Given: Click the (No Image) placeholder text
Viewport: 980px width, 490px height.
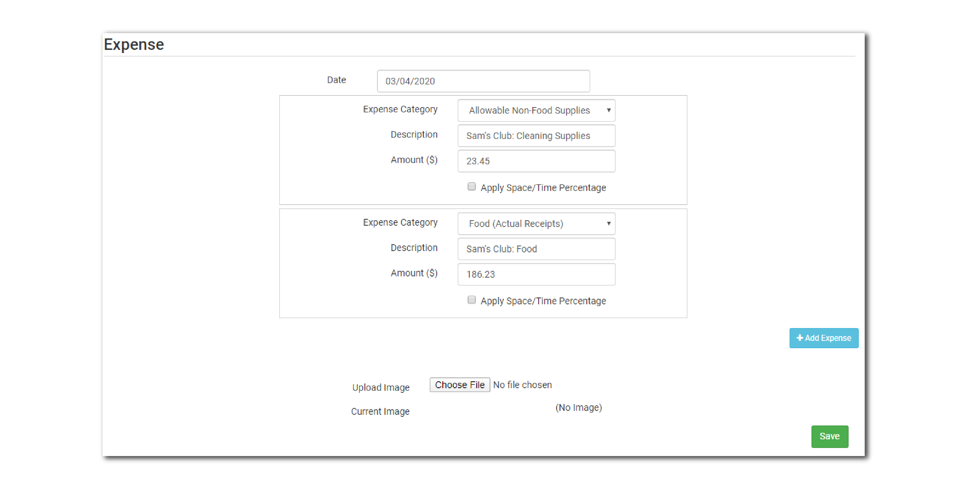Looking at the screenshot, I should pyautogui.click(x=578, y=408).
